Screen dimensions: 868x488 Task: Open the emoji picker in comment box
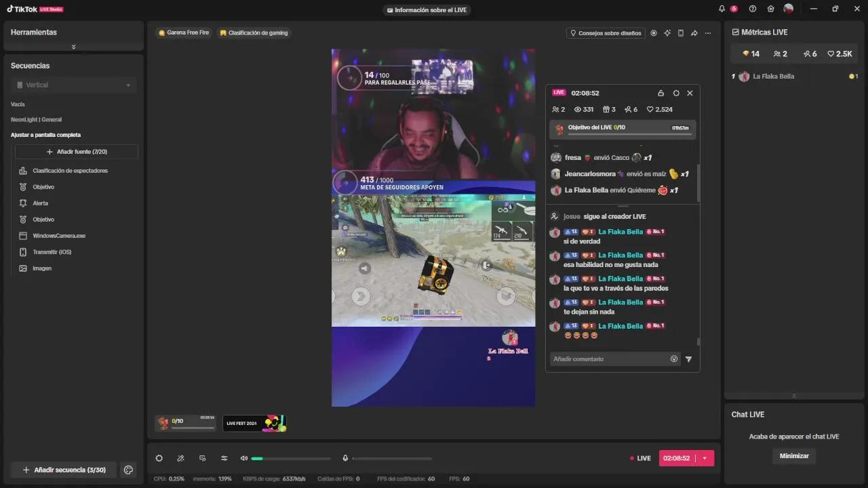(x=674, y=359)
